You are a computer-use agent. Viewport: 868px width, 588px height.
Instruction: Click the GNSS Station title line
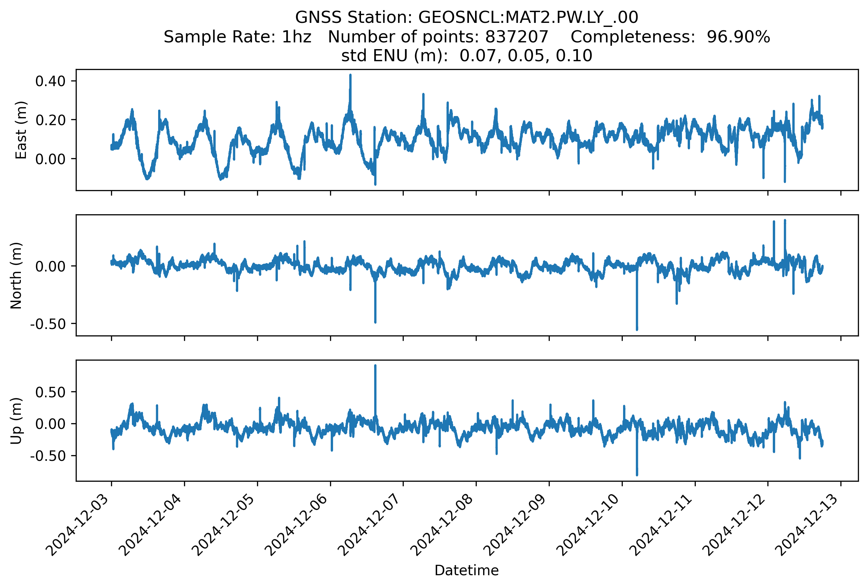467,17
